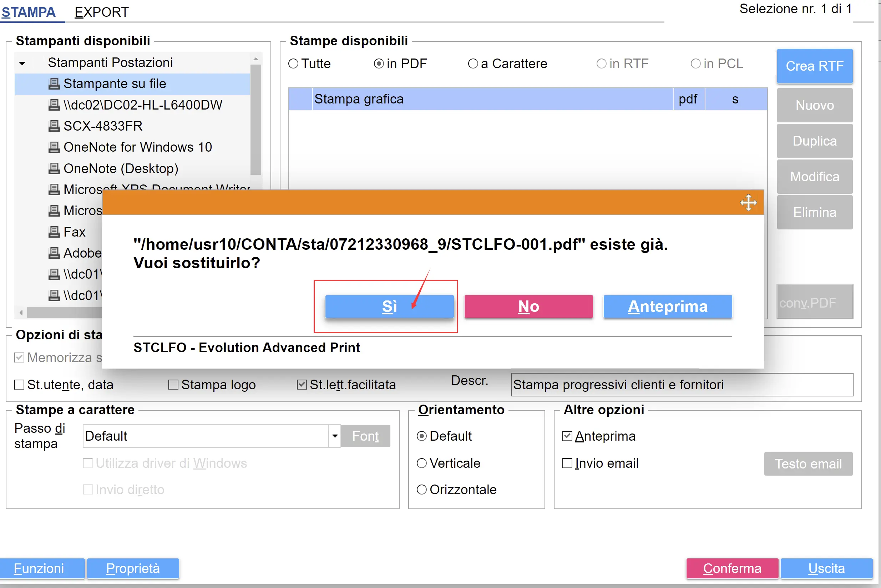Click the Anteprima button in the dialog

click(x=668, y=306)
